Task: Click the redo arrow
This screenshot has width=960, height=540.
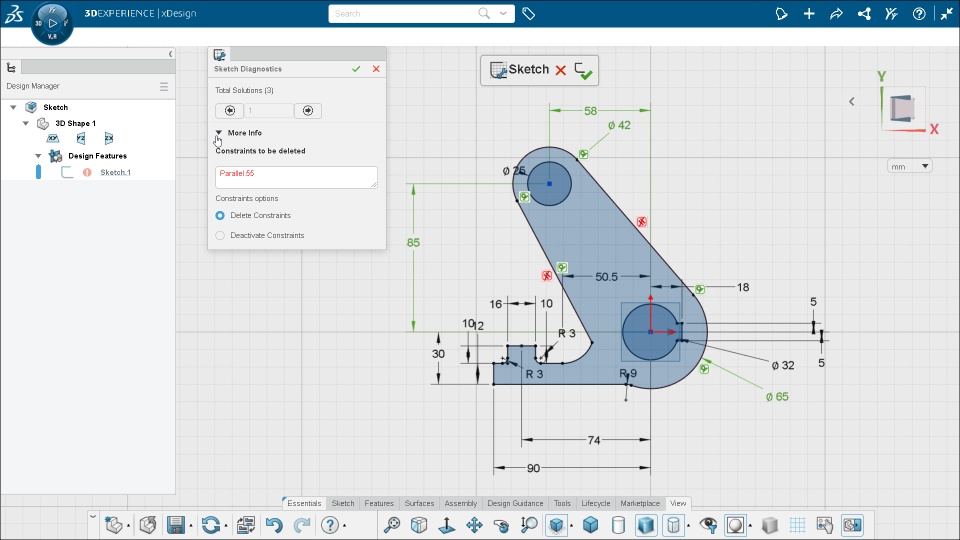Action: pyautogui.click(x=302, y=525)
